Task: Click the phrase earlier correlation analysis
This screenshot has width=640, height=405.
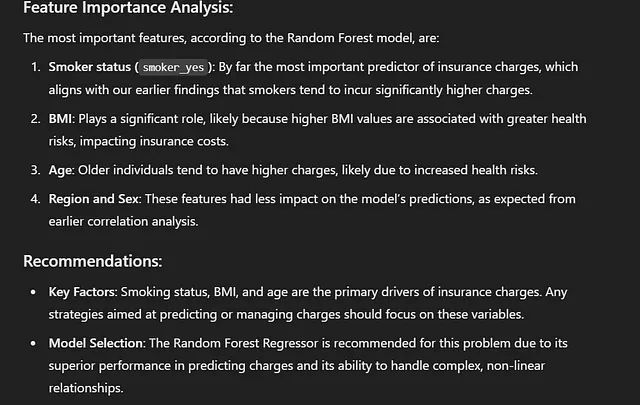Action: pos(122,222)
